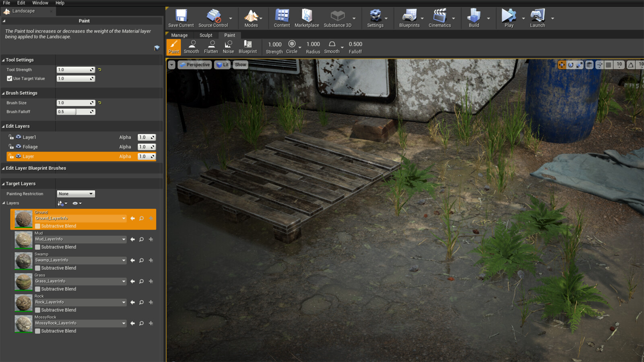Viewport: 644px width, 362px height.
Task: Reset Tool Strength to default arrow
Action: tap(100, 70)
